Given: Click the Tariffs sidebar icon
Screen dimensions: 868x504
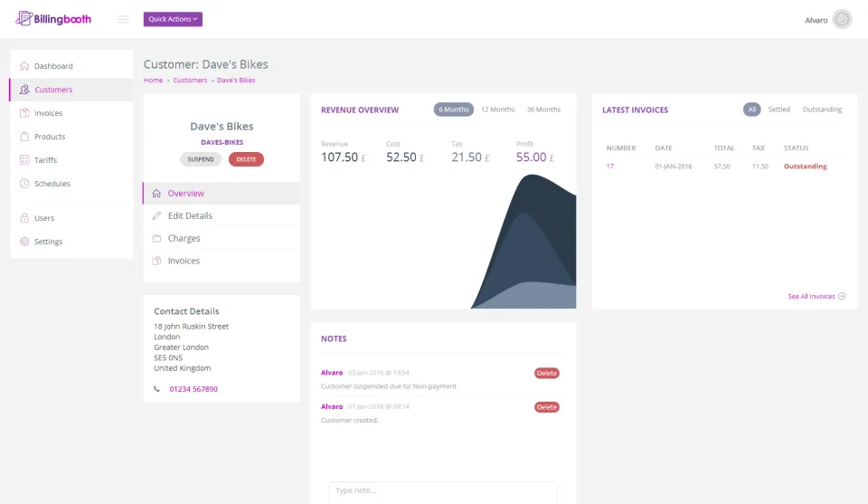Looking at the screenshot, I should point(24,160).
